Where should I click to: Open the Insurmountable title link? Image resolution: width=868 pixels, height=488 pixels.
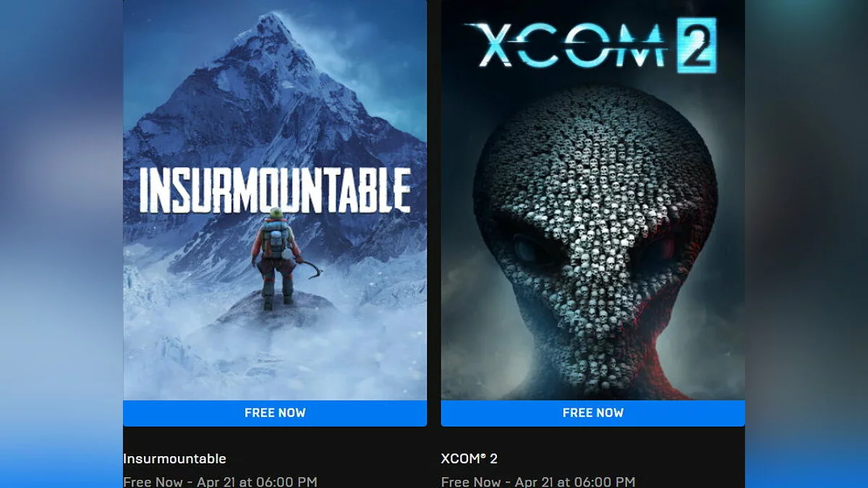[x=174, y=458]
